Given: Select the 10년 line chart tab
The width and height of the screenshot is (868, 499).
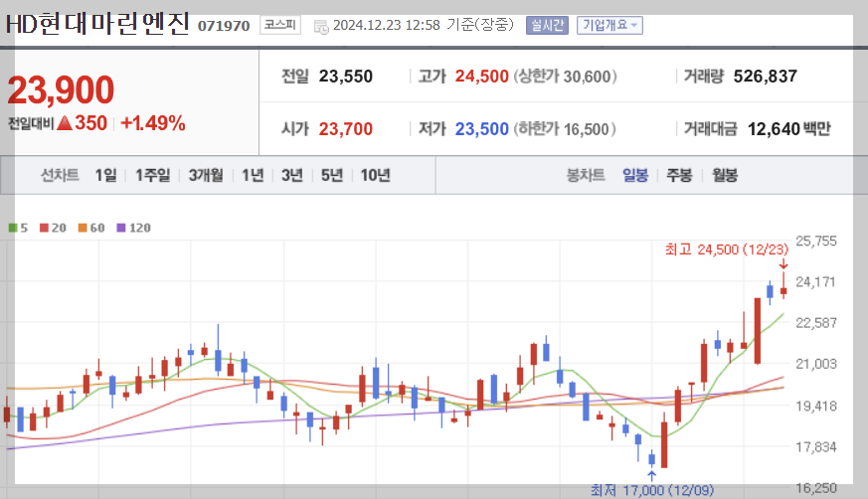Looking at the screenshot, I should coord(375,175).
